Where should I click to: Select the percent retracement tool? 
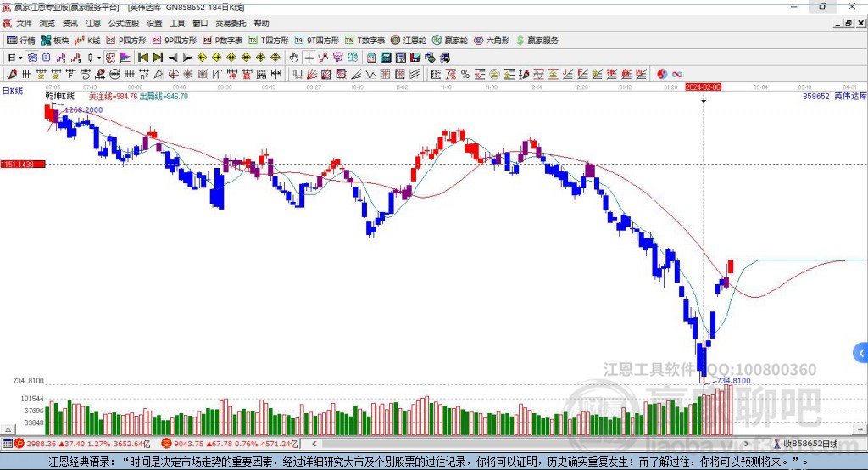[x=465, y=75]
